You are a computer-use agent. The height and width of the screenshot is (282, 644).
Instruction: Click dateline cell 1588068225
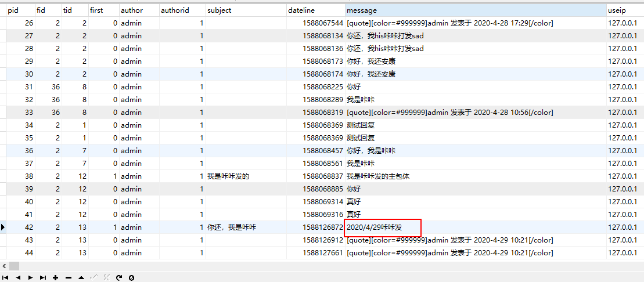point(316,87)
